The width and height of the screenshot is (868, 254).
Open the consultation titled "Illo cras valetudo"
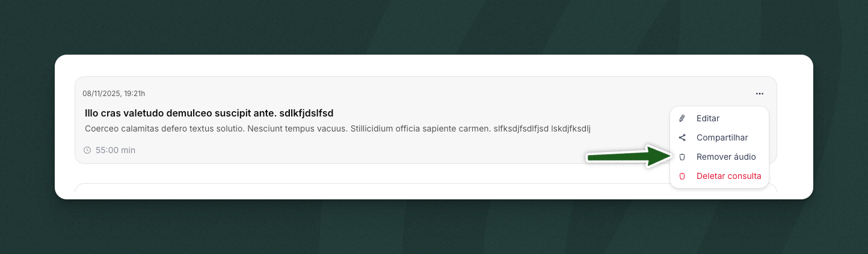pyautogui.click(x=180, y=113)
